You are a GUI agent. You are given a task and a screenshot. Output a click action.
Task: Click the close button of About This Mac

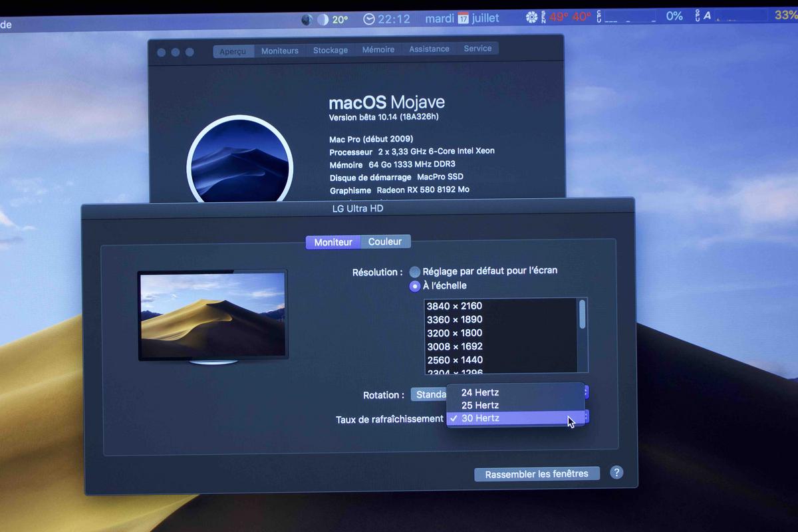(x=162, y=53)
